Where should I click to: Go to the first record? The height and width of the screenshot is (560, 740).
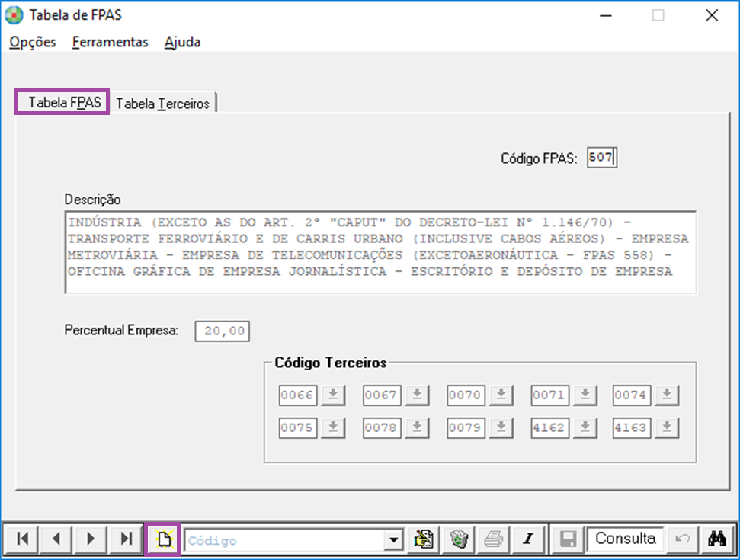point(22,539)
